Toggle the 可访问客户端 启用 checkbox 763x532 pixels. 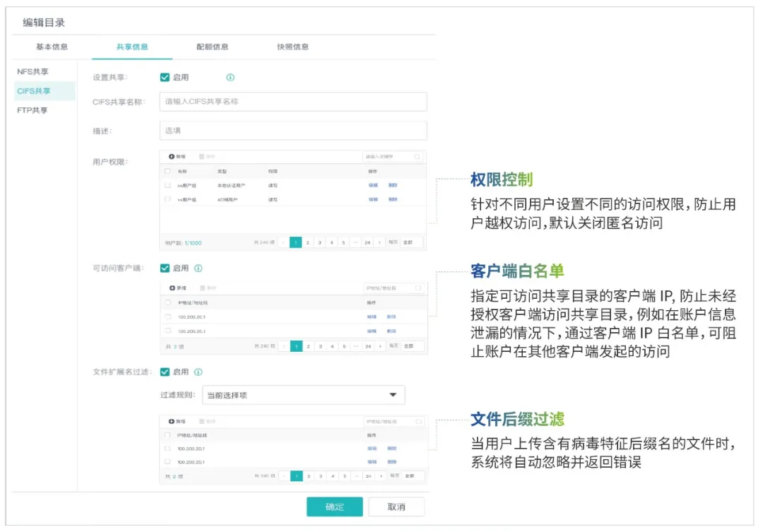click(x=165, y=268)
